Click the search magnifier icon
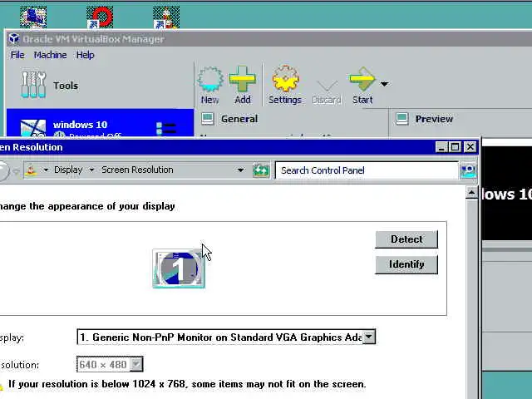The height and width of the screenshot is (399, 532). click(468, 170)
